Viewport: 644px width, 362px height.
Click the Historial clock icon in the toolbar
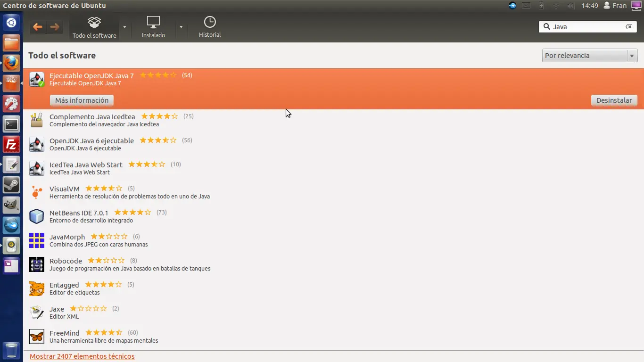[209, 23]
